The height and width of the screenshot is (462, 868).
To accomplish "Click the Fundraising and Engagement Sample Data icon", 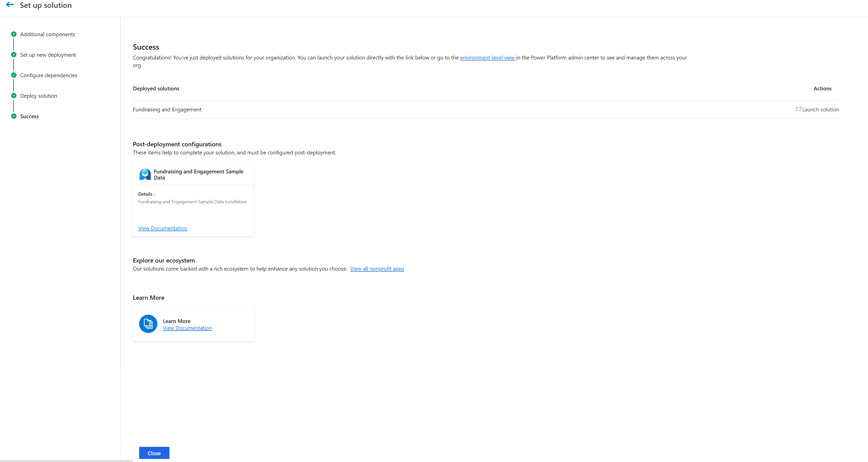I will coord(145,174).
